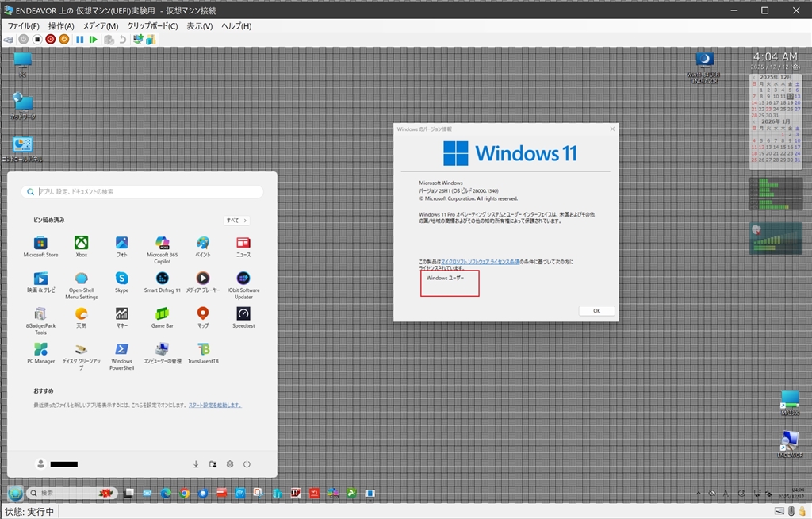
Task: Launch Game Bar
Action: (162, 318)
